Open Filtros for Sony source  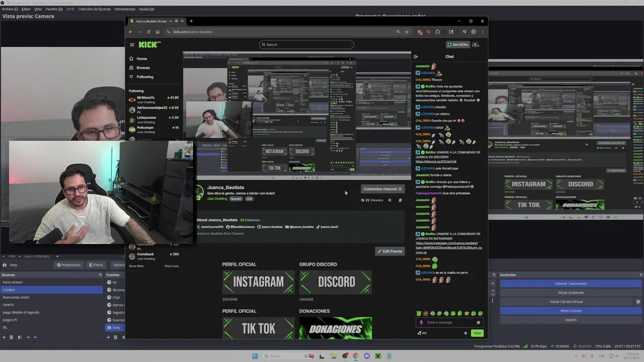[x=96, y=265]
